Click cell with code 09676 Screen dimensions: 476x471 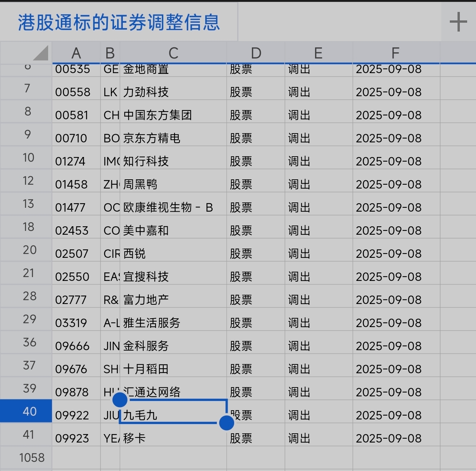coord(76,366)
